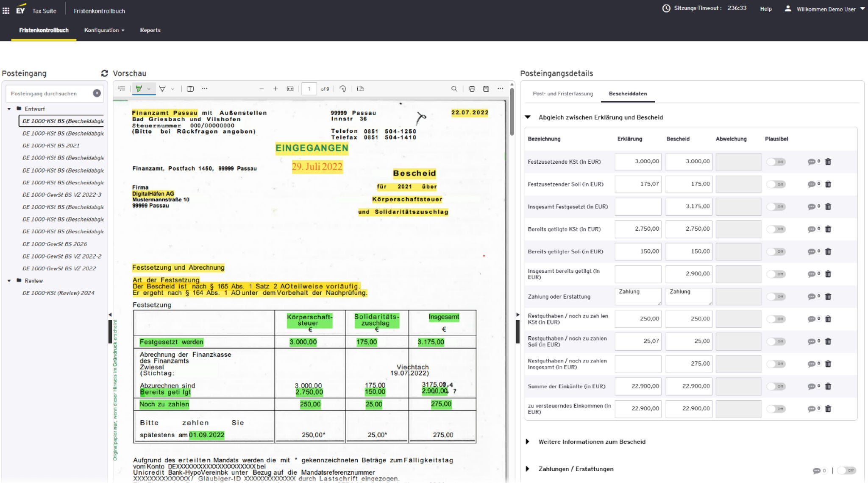Open more options at the toolbar's right end
The height and width of the screenshot is (483, 868).
(500, 89)
